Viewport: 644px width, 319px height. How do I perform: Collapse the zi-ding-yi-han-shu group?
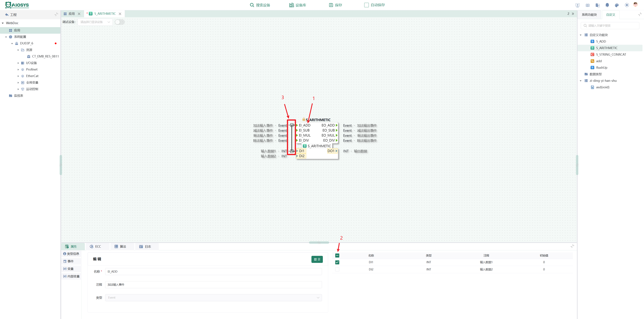[x=580, y=81]
